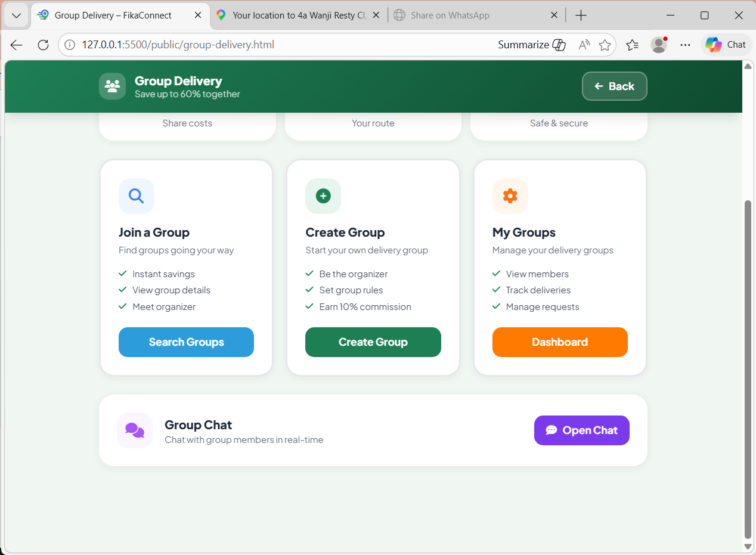Expand the tab search dropdown arrow

16,15
